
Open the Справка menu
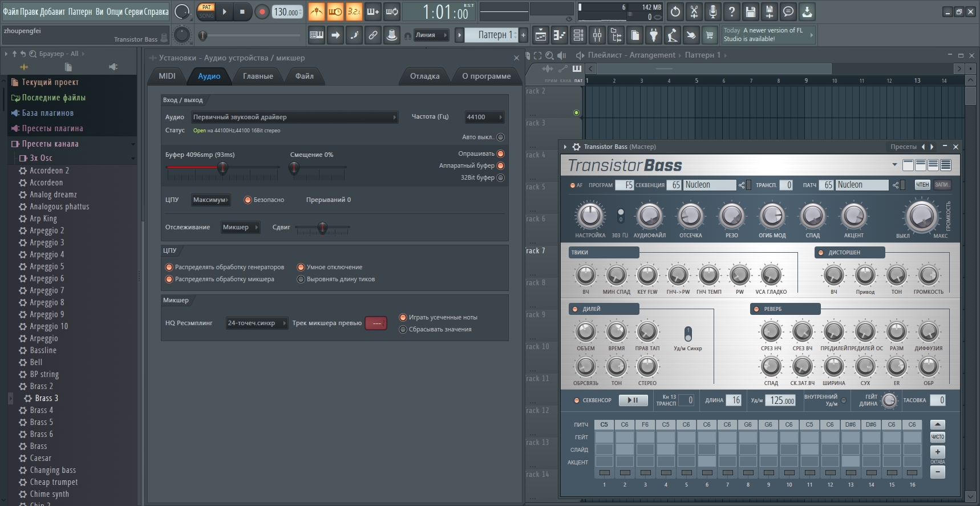(156, 11)
